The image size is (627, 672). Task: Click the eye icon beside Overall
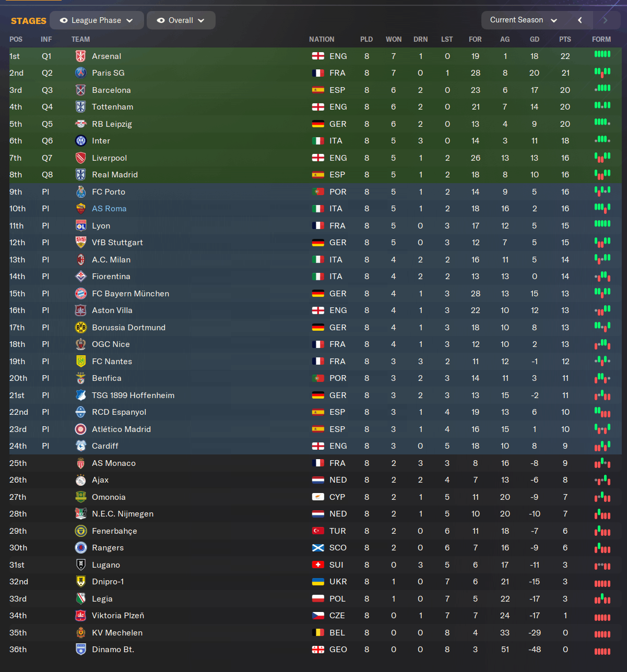pyautogui.click(x=161, y=20)
